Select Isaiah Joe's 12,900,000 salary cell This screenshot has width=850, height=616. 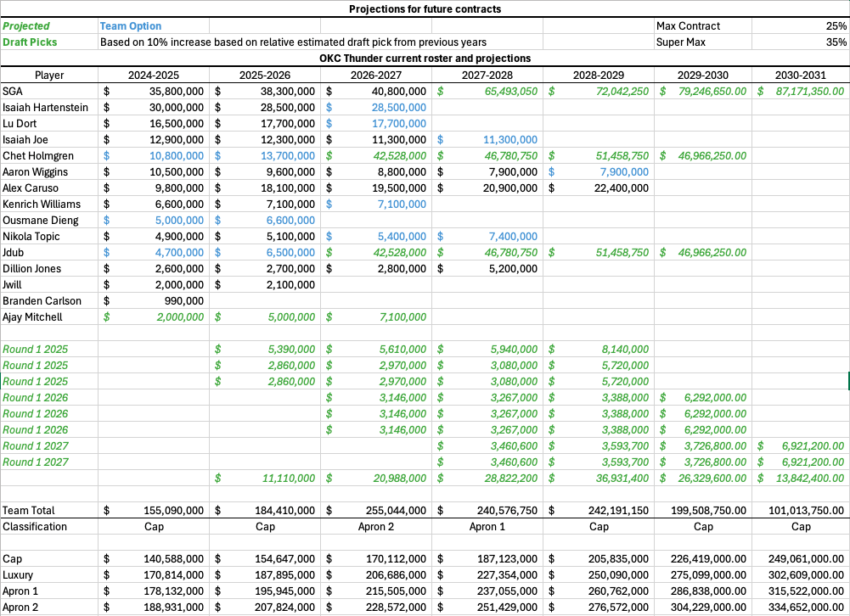click(154, 140)
